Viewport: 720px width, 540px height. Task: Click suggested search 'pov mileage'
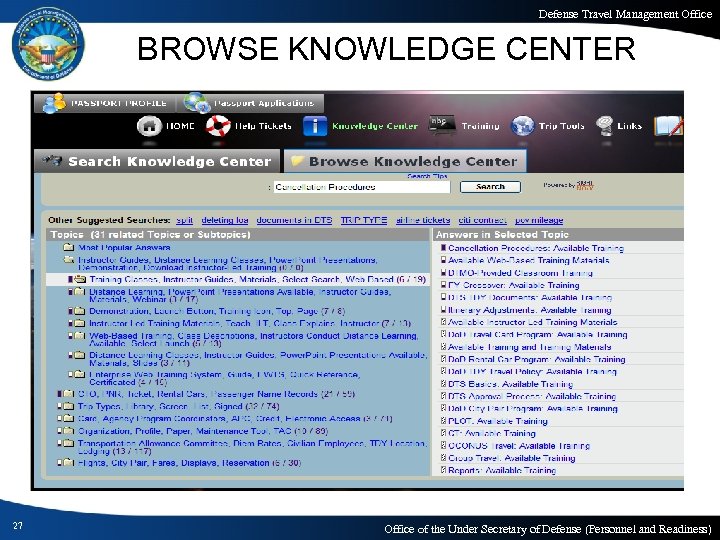[539, 220]
